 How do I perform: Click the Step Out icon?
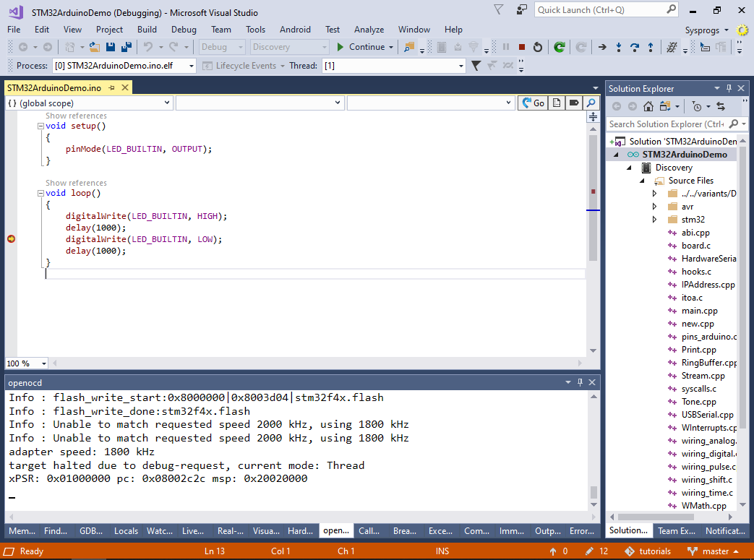[651, 47]
